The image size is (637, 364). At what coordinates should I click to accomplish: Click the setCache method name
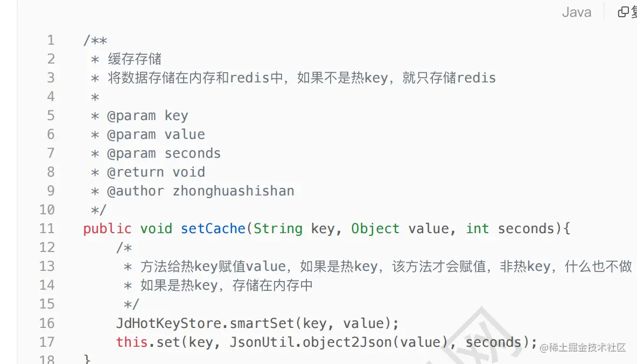click(213, 228)
